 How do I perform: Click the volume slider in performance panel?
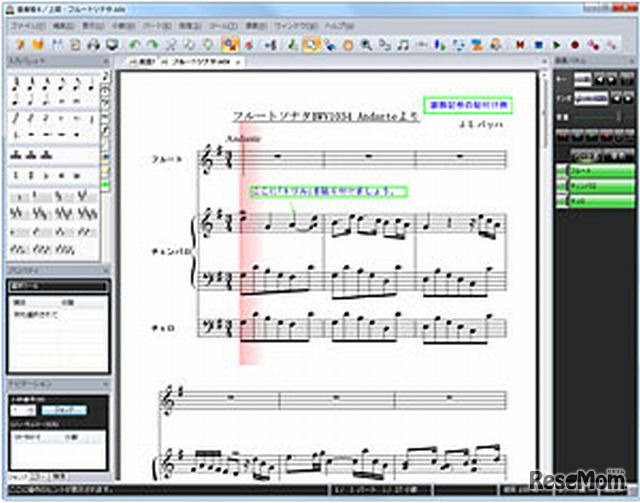(596, 116)
